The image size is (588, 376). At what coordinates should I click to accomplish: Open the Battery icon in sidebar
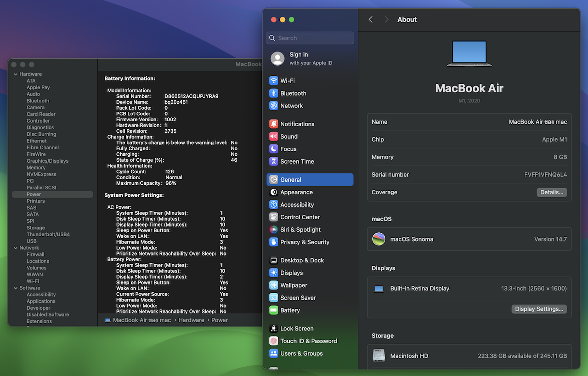[x=274, y=310]
